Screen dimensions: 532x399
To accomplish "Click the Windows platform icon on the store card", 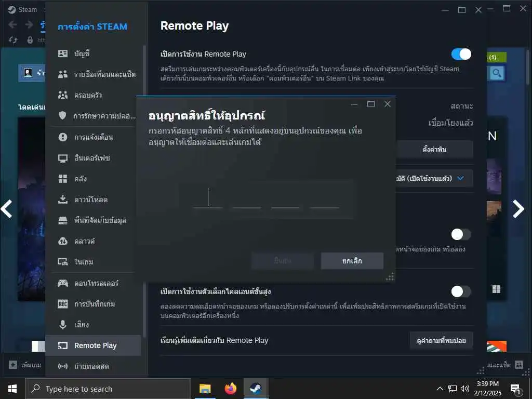I will 496,289.
